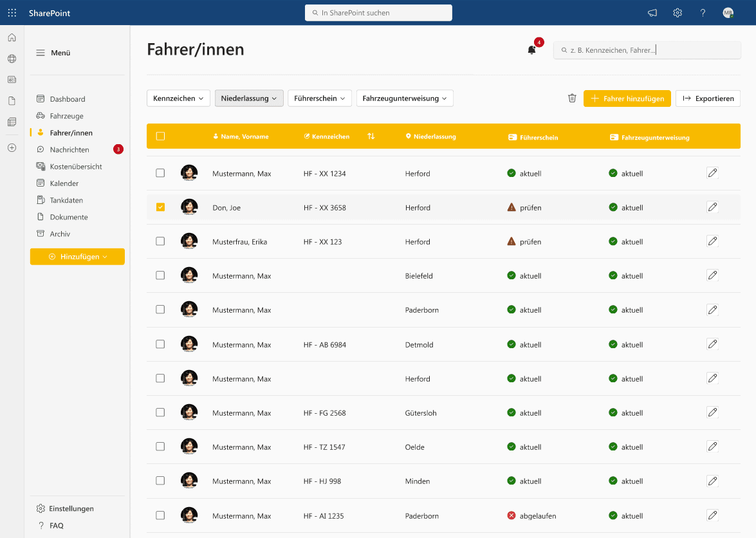Click the Kennzeichen, Fahrer search field
Viewport: 756px width, 538px height.
pos(650,50)
